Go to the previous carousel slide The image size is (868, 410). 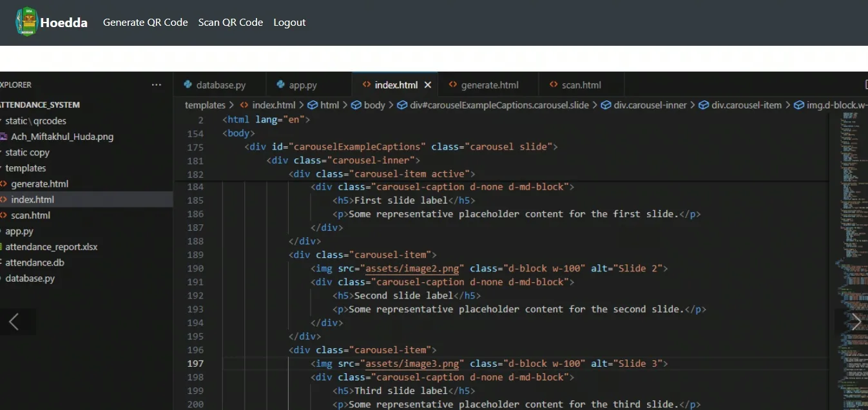point(14,322)
